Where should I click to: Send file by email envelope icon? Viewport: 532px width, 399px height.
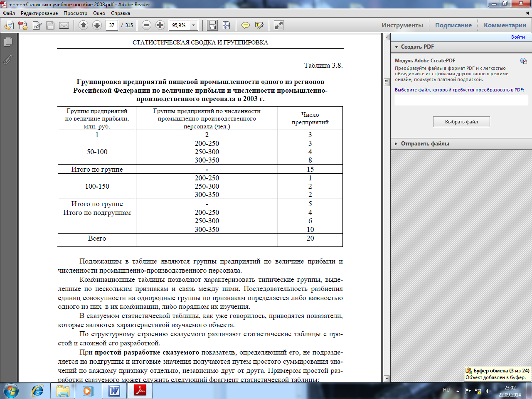click(x=64, y=25)
